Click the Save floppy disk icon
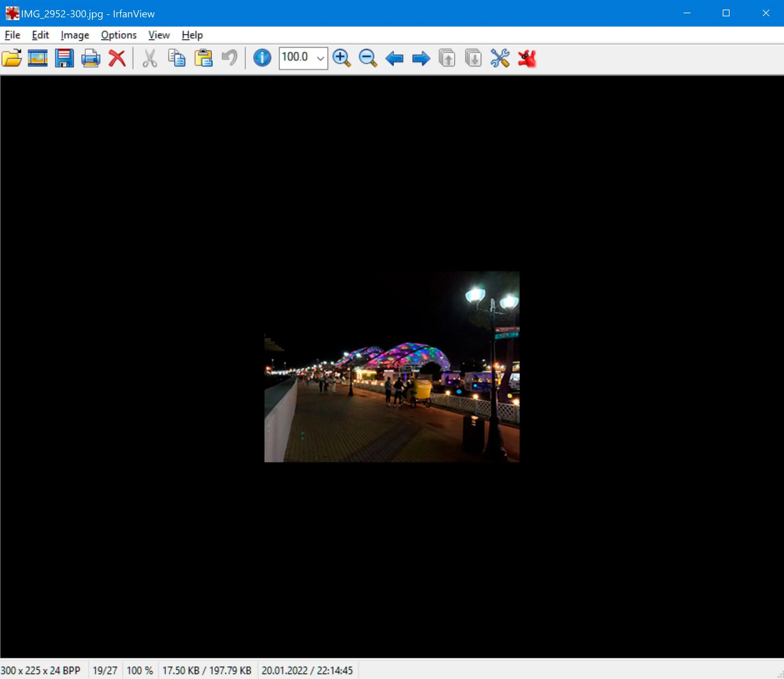Screen dimensions: 784x679 coord(64,58)
